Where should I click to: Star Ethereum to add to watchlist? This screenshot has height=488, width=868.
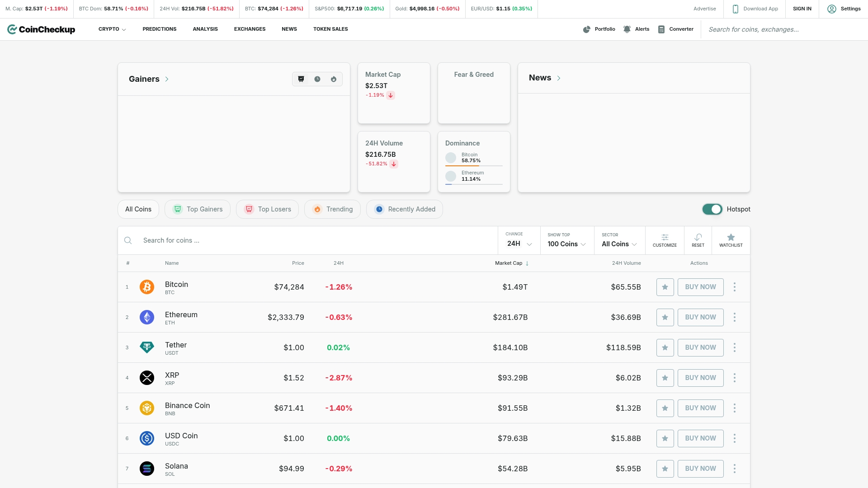click(x=665, y=317)
